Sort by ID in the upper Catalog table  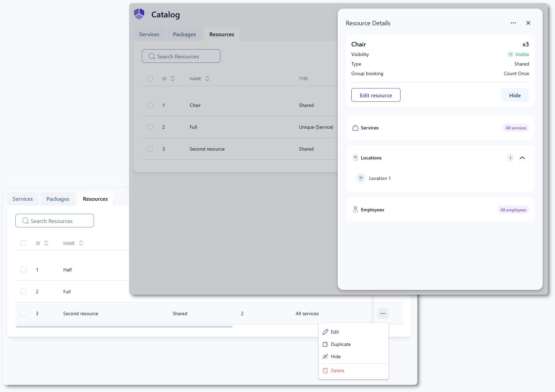coord(172,79)
